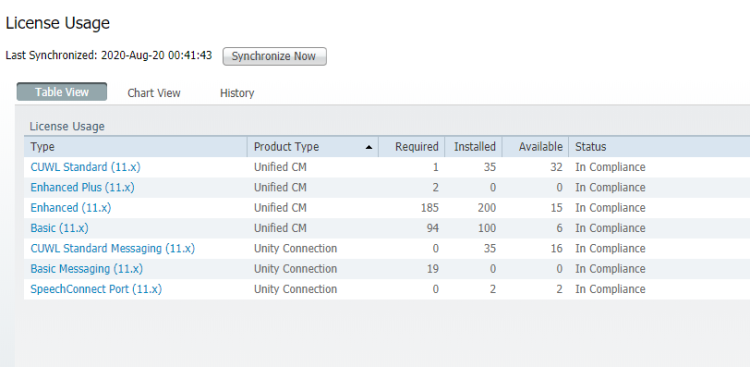Screen dimensions: 750x367
Task: Select Available value 6 in Basic row
Action: point(560,228)
